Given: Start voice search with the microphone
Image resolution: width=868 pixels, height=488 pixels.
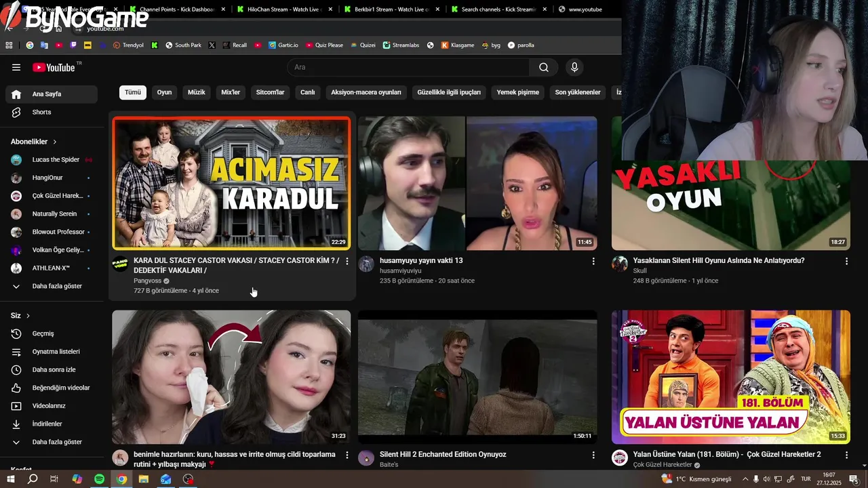Looking at the screenshot, I should coord(574,67).
